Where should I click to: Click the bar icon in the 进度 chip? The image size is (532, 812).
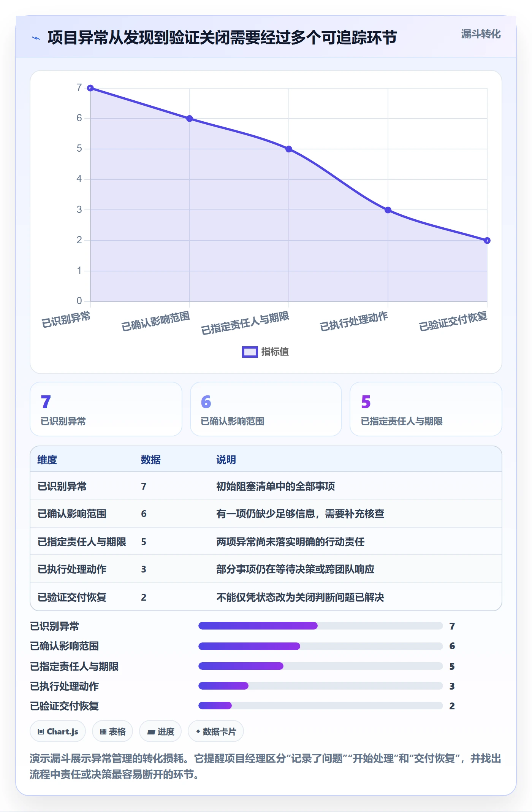151,732
